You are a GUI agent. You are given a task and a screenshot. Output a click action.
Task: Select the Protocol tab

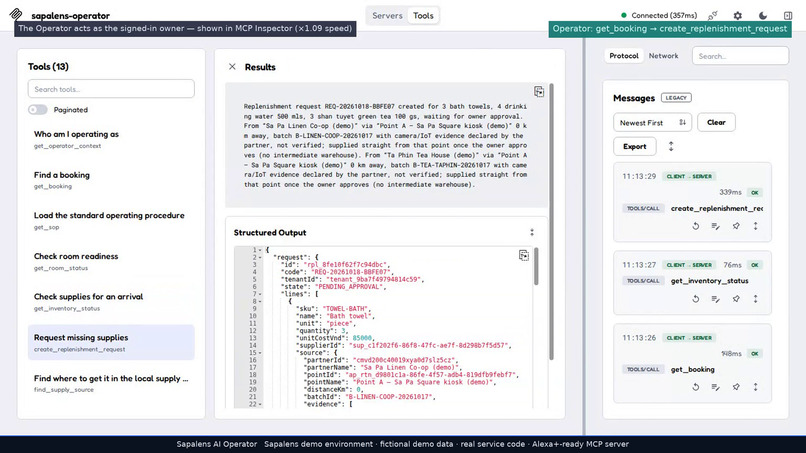(624, 56)
